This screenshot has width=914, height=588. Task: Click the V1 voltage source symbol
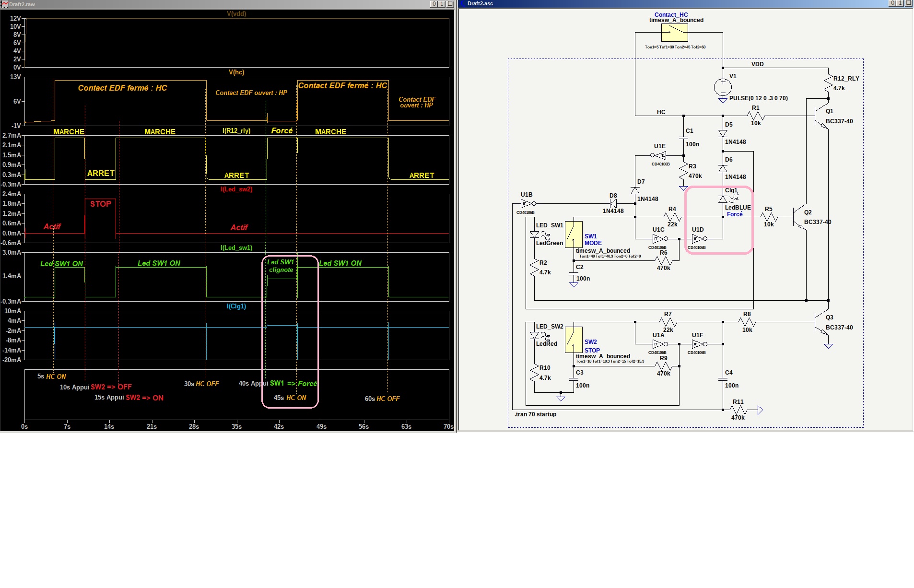[x=723, y=87]
